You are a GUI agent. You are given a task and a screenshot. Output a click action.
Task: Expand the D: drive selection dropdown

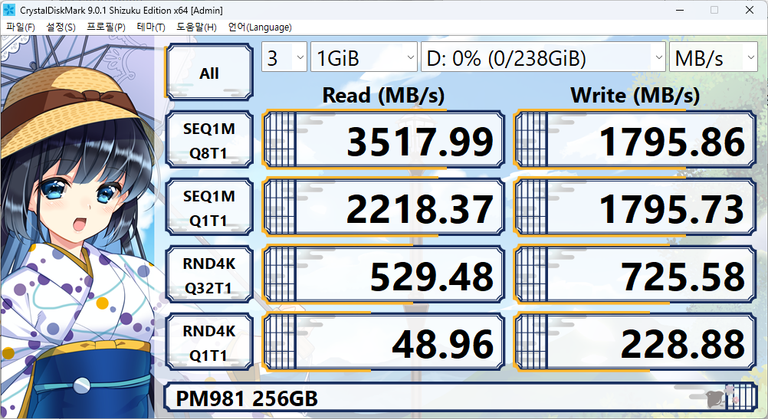click(x=543, y=58)
